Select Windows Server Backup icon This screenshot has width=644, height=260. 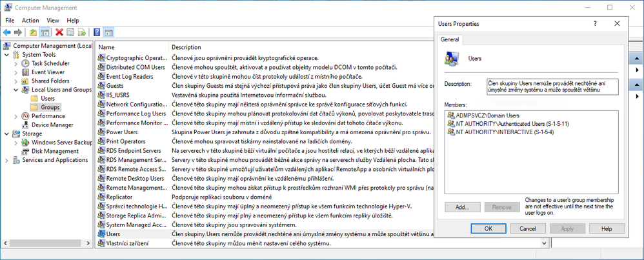(x=25, y=143)
